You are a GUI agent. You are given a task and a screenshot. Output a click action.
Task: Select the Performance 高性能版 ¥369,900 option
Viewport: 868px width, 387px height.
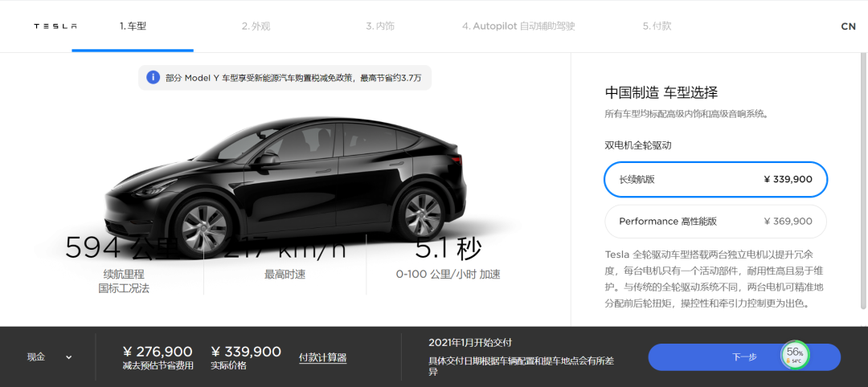point(716,221)
